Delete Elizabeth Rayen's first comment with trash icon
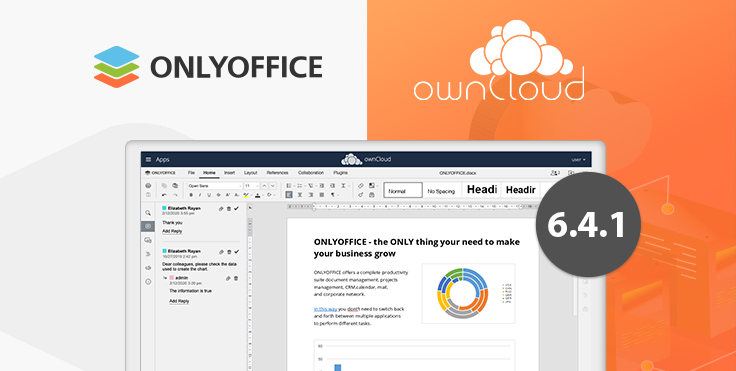Viewport: 736px width, 371px height. (x=229, y=208)
